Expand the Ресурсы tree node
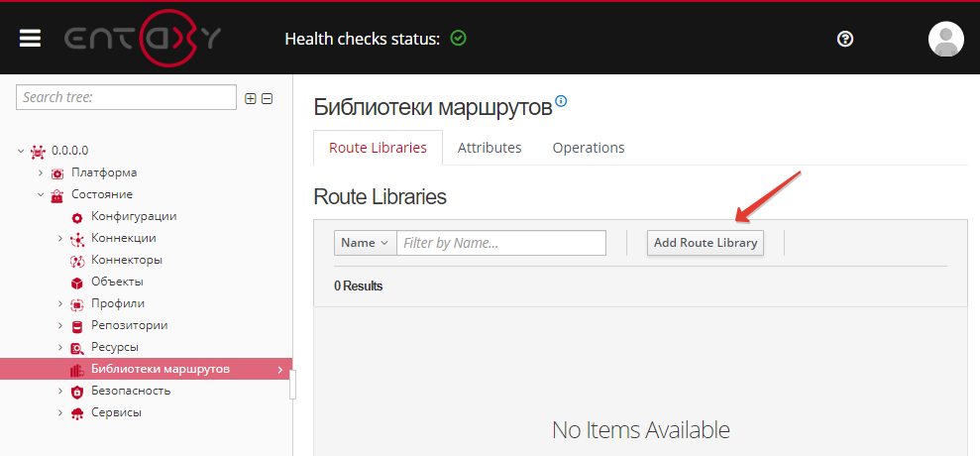Image resolution: width=980 pixels, height=456 pixels. 60,347
